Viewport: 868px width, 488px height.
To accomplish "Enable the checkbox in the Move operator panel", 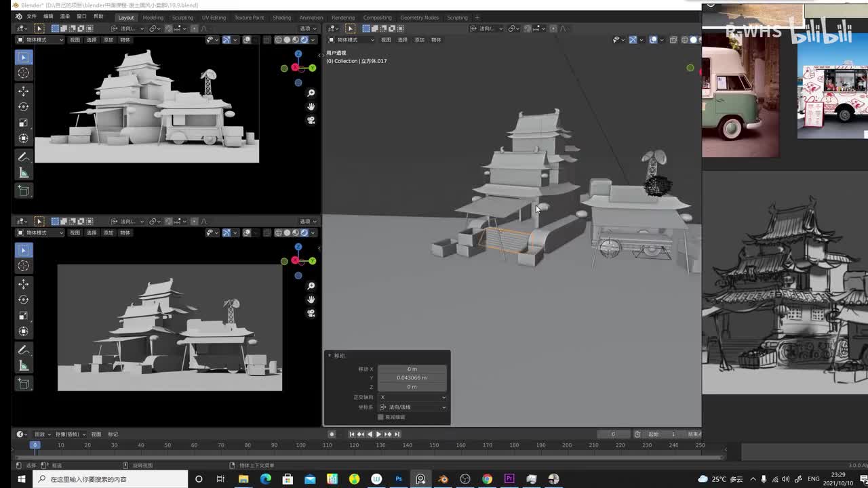I will pos(380,417).
